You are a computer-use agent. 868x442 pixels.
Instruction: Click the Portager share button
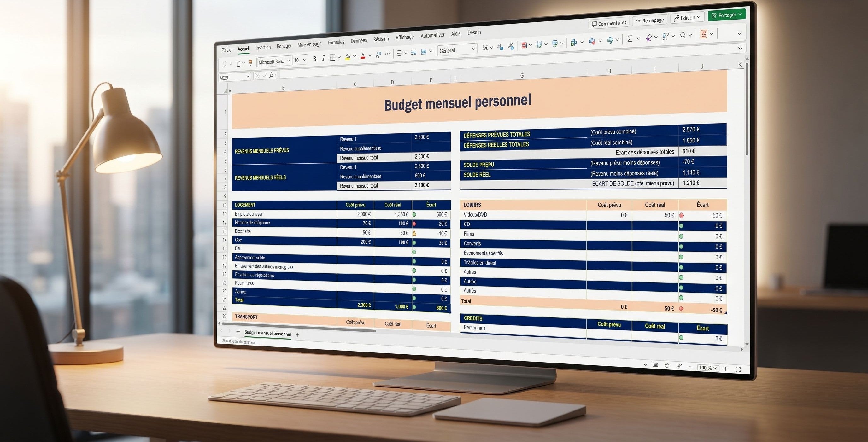(726, 15)
